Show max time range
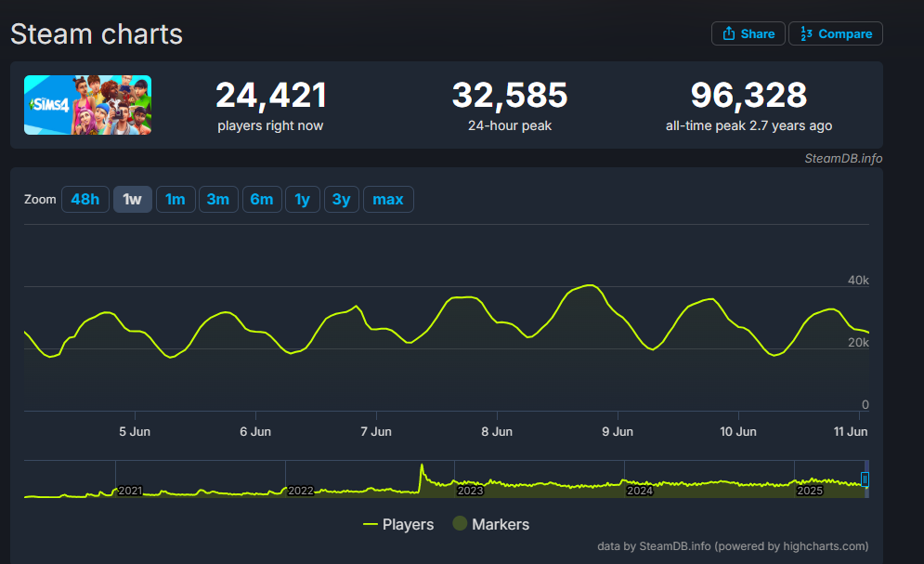The width and height of the screenshot is (924, 564). point(388,199)
